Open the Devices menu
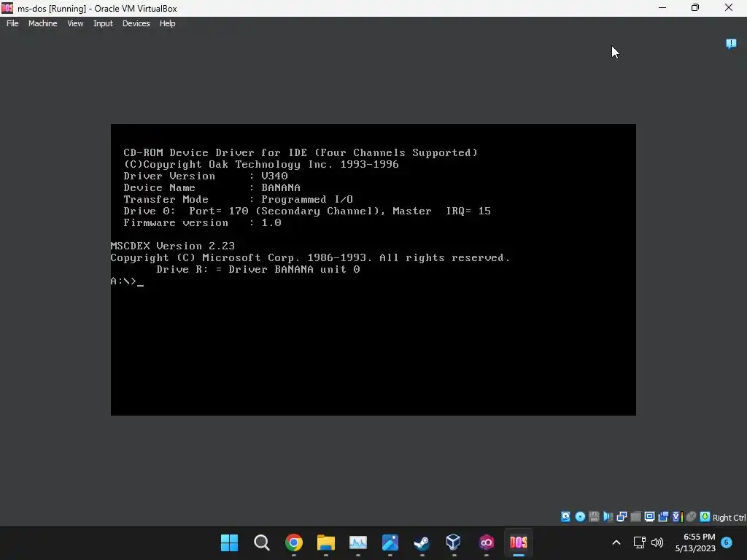 click(x=136, y=23)
